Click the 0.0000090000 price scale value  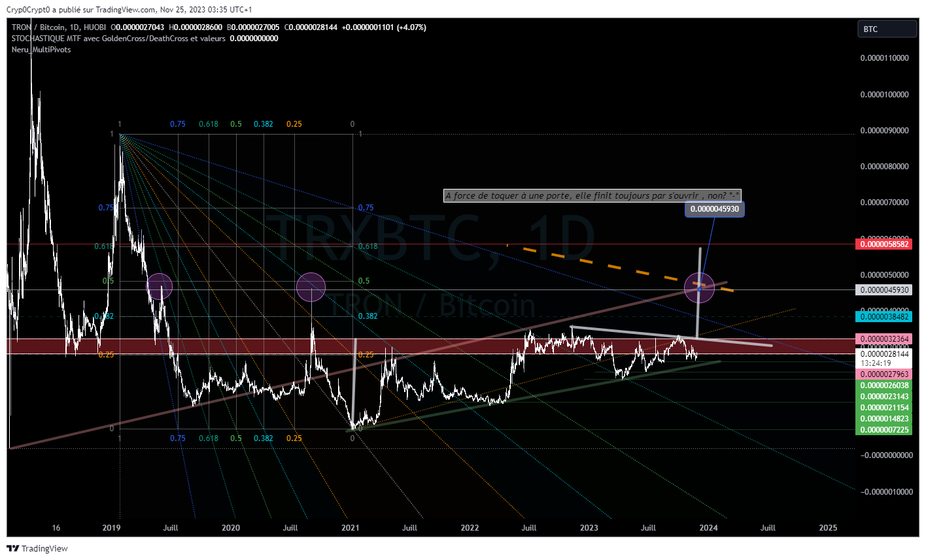click(x=884, y=130)
